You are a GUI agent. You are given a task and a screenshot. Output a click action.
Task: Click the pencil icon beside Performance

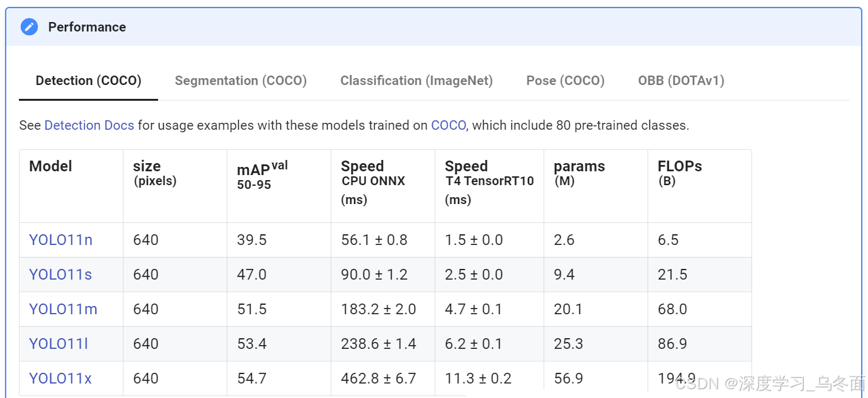(x=29, y=27)
